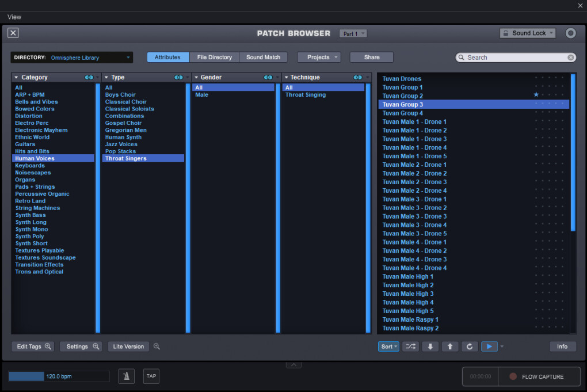Click the Info button
The height and width of the screenshot is (392, 587).
(x=562, y=347)
